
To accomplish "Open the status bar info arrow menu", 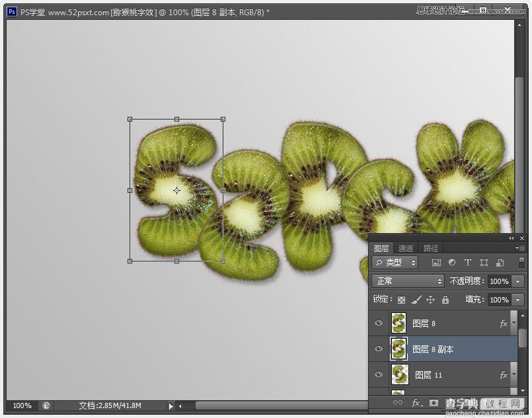I will 171,406.
